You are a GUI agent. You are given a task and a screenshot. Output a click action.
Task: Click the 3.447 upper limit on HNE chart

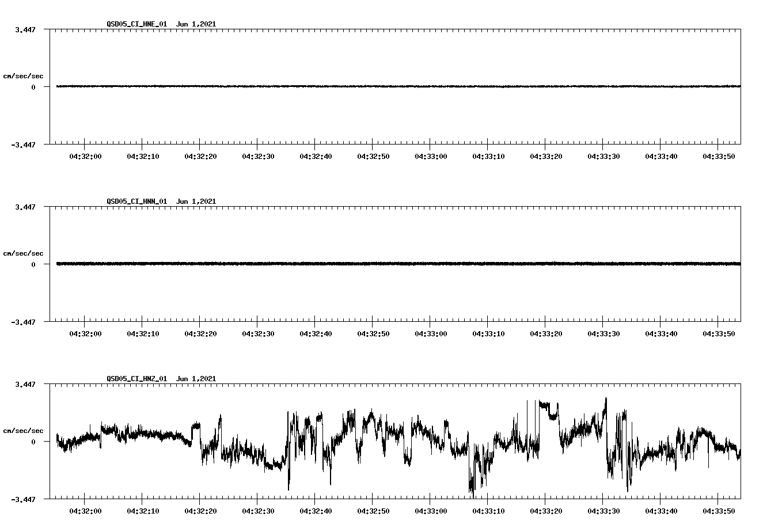point(25,29)
